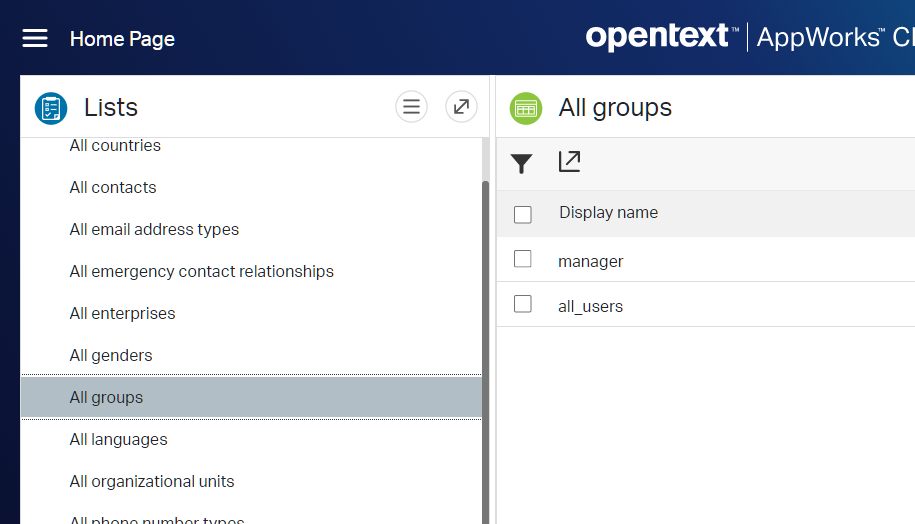Open the manager group entry
Image resolution: width=915 pixels, height=524 pixels.
pos(590,261)
